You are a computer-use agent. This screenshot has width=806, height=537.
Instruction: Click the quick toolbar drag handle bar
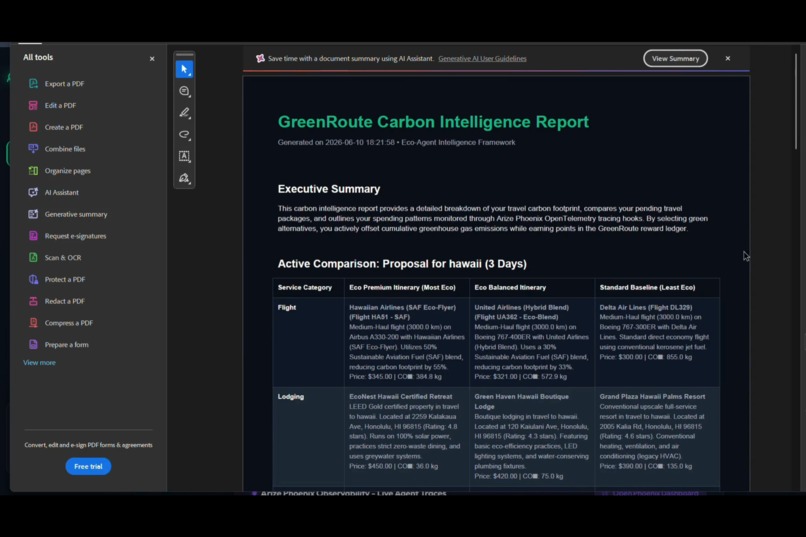pyautogui.click(x=184, y=54)
